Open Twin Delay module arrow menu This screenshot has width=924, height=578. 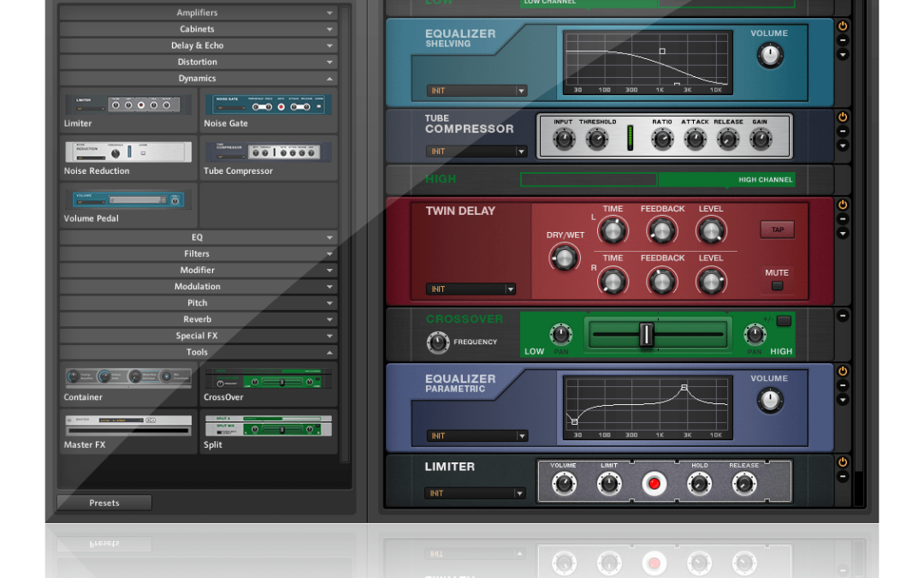point(843,234)
